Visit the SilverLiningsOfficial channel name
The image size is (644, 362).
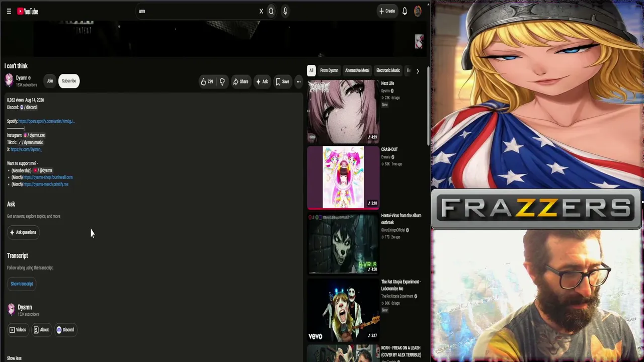pyautogui.click(x=393, y=230)
